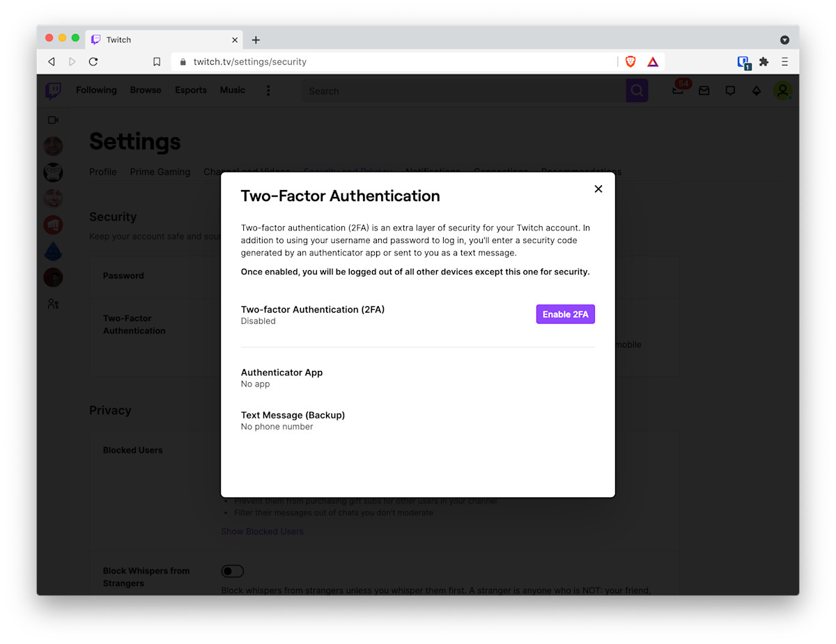The width and height of the screenshot is (836, 644).
Task: Click the purple search magnifier button
Action: pos(637,91)
